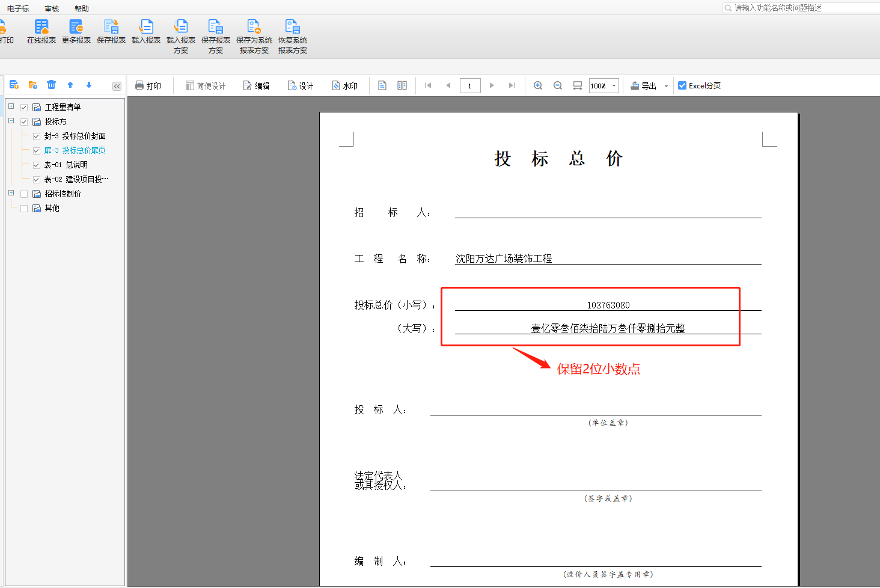Toggle checkbox for 表-02 建设项目投
The width and height of the screenshot is (880, 588).
36,179
